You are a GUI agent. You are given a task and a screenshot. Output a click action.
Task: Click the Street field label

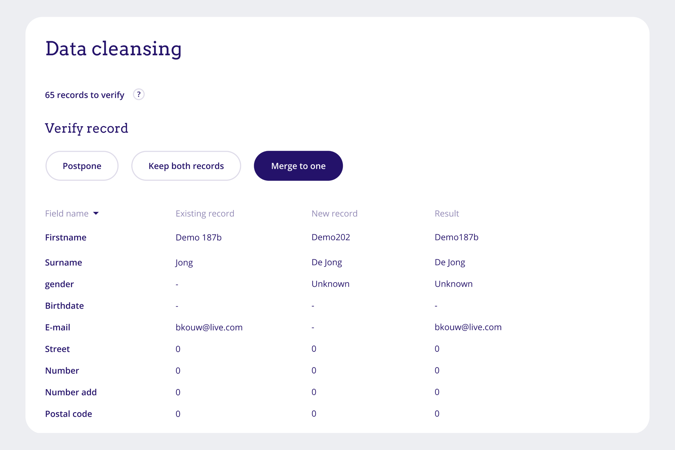click(x=57, y=349)
